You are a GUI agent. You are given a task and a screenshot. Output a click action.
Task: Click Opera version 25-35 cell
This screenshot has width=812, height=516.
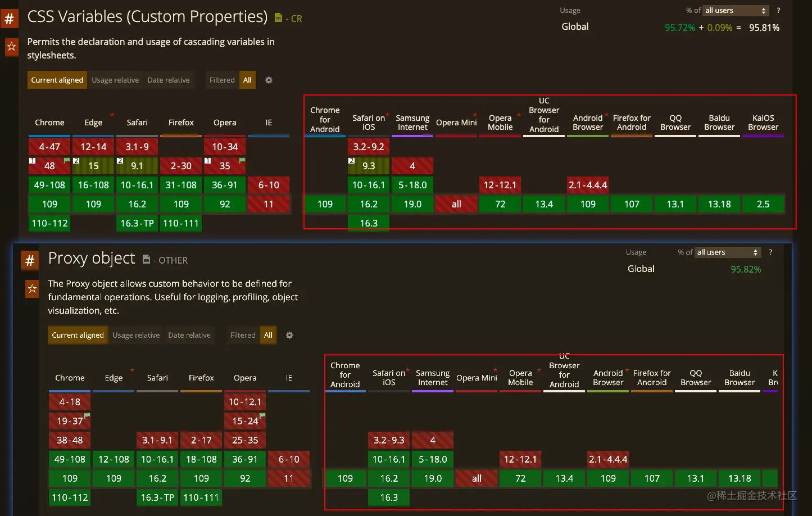pyautogui.click(x=245, y=440)
